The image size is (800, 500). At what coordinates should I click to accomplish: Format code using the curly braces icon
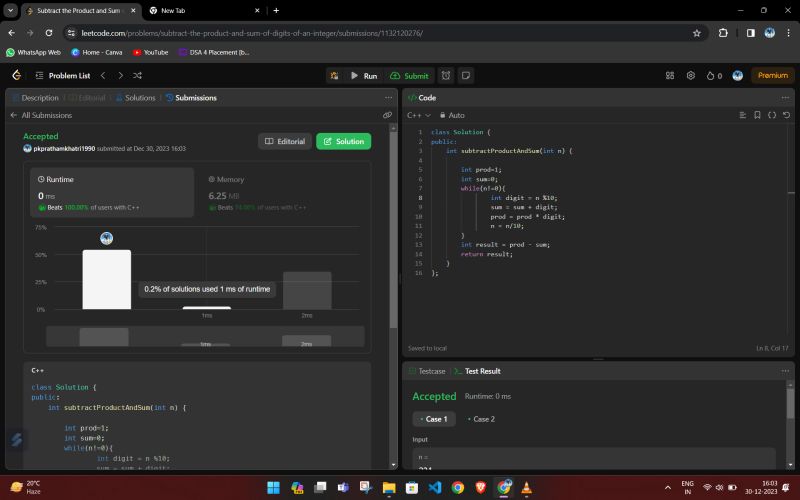(x=772, y=115)
